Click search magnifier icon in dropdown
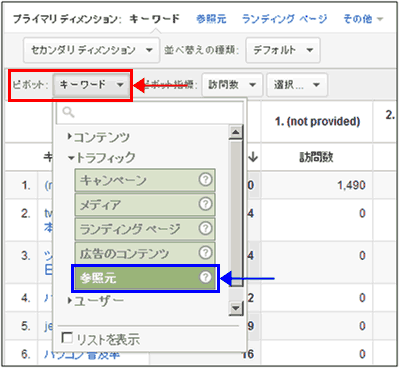 click(68, 112)
